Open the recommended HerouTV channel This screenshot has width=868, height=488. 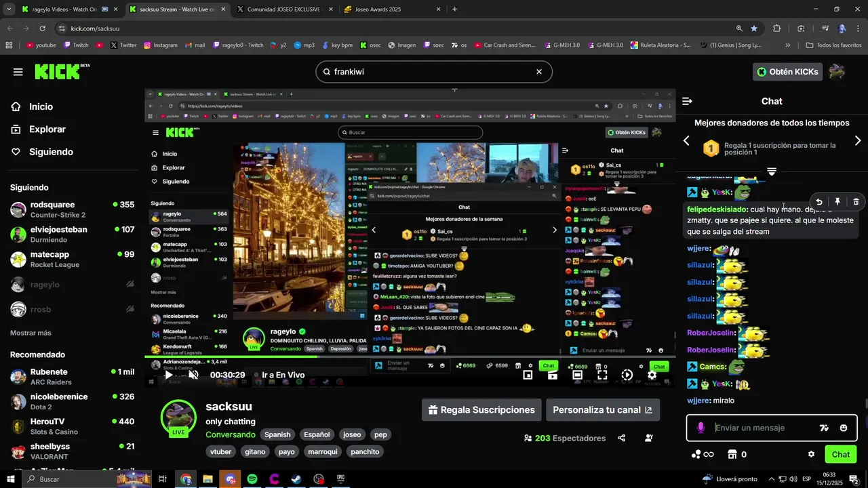tap(72, 426)
